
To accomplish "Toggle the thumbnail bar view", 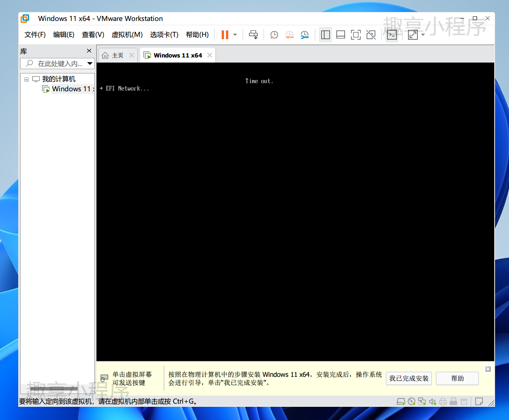I will click(340, 35).
